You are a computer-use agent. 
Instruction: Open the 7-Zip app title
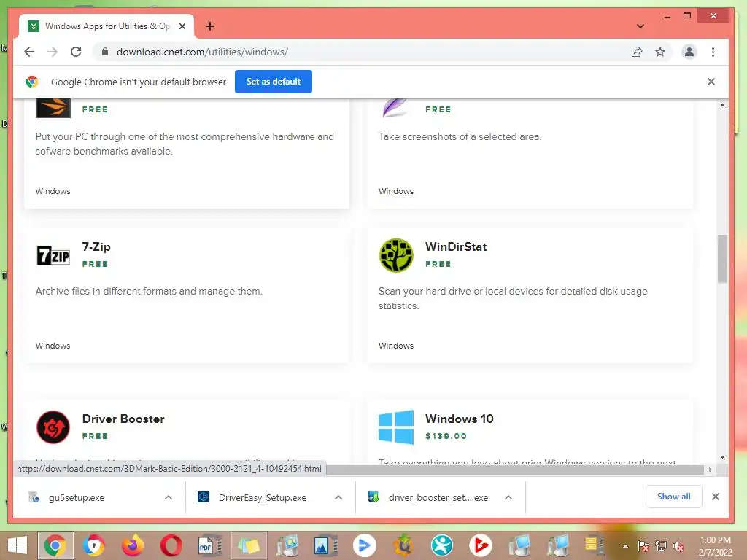[96, 246]
